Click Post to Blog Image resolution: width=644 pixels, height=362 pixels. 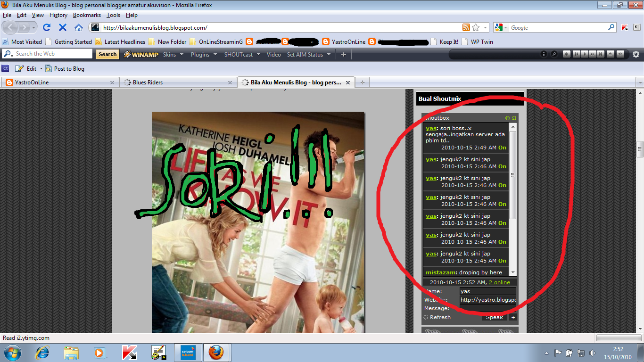pos(65,68)
